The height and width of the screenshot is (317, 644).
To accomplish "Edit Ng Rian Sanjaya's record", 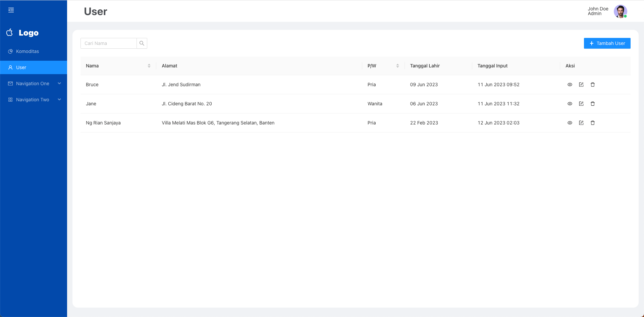I will (x=581, y=123).
